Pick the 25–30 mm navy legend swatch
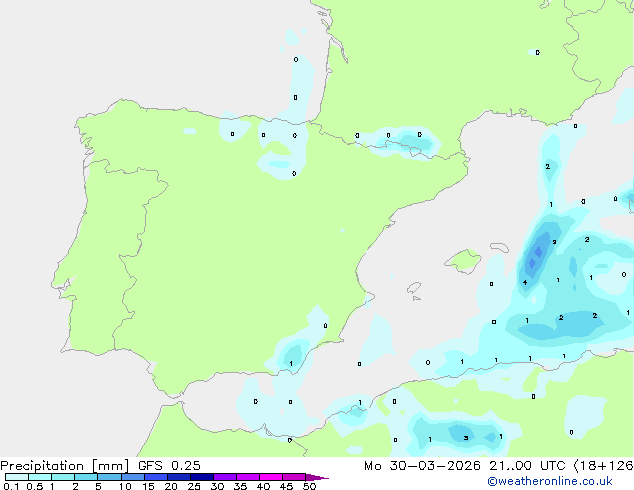The image size is (634, 490). (202, 477)
